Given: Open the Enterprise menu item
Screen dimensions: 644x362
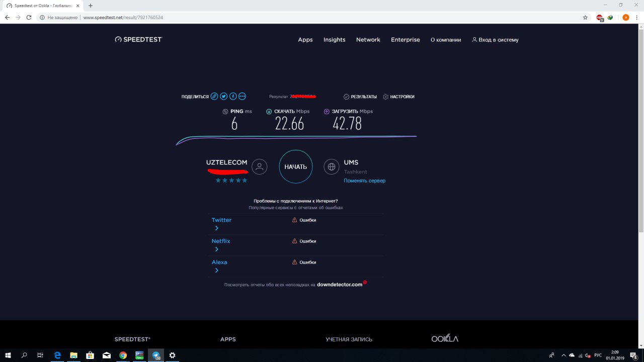Looking at the screenshot, I should (x=406, y=40).
